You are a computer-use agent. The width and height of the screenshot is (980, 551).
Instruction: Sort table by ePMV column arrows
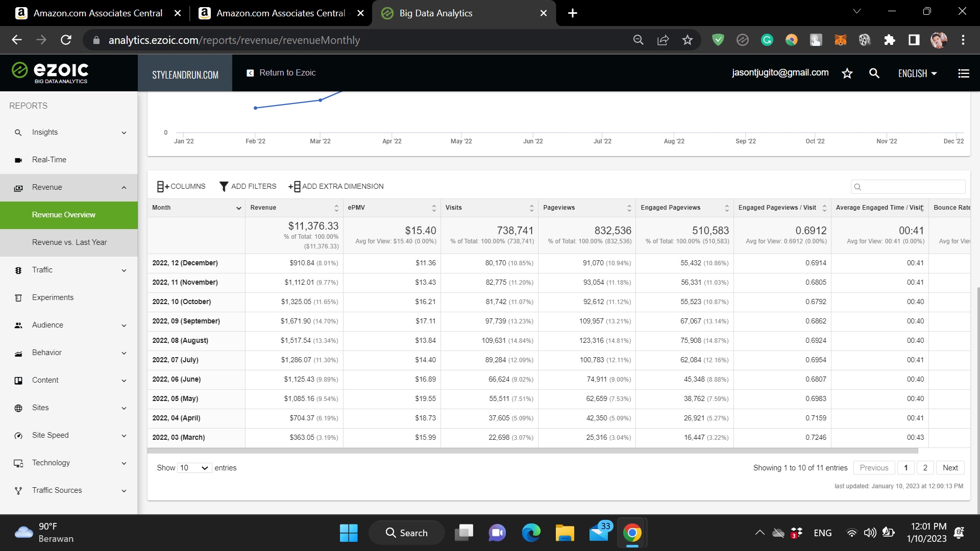(x=434, y=208)
